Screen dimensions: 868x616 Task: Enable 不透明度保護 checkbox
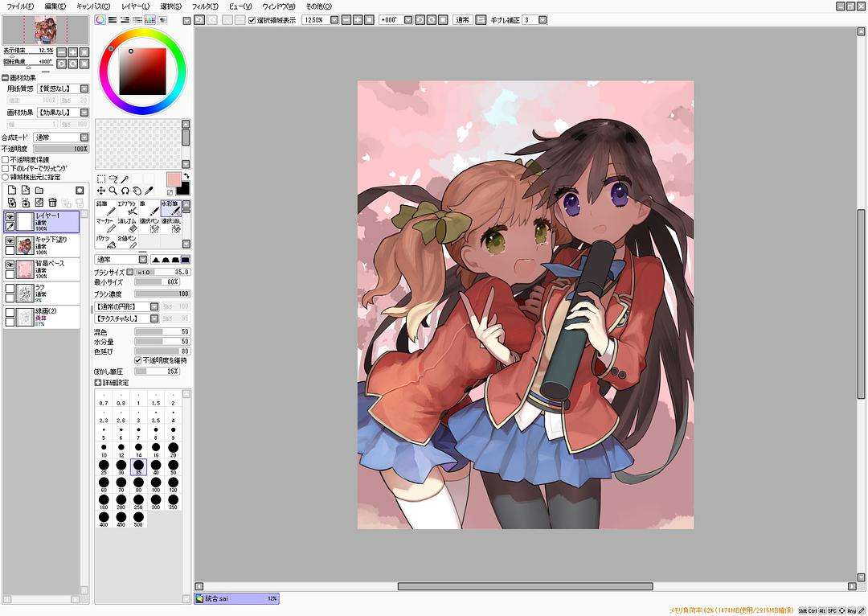(6, 159)
